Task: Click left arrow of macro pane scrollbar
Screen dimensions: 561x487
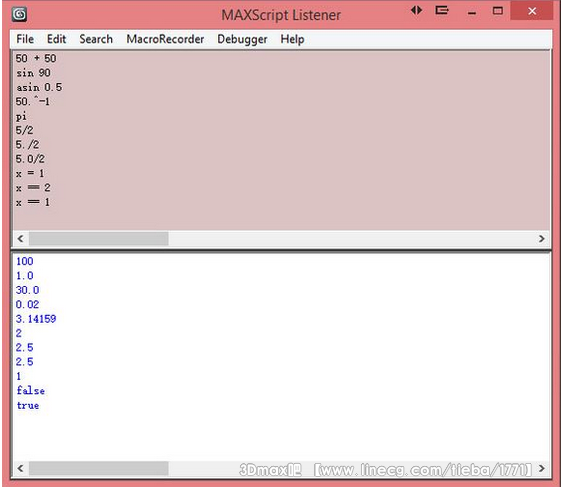Action: 21,238
